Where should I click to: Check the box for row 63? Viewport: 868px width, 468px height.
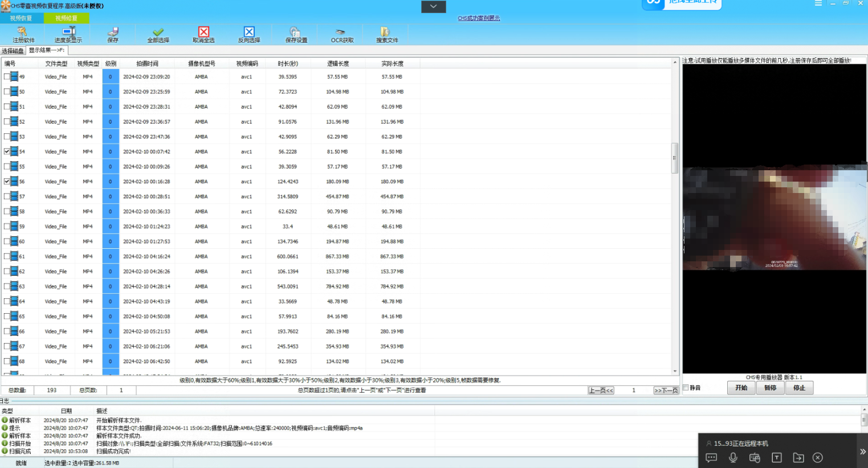coord(7,286)
